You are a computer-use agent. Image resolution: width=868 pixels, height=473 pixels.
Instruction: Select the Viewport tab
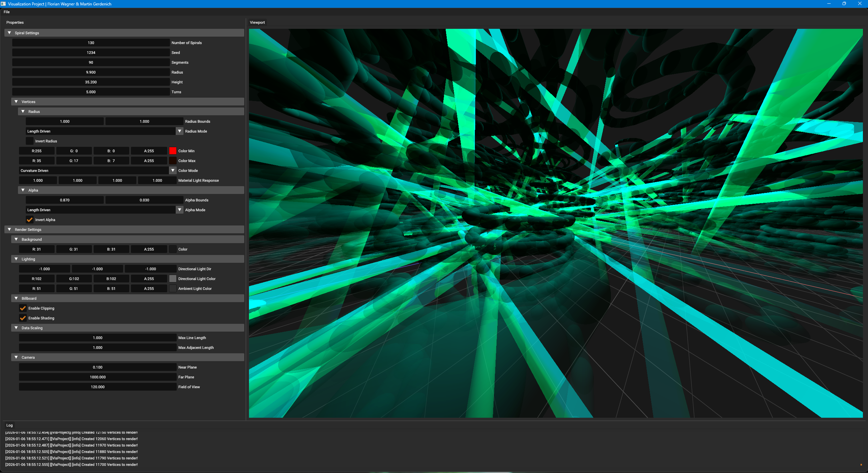click(257, 22)
